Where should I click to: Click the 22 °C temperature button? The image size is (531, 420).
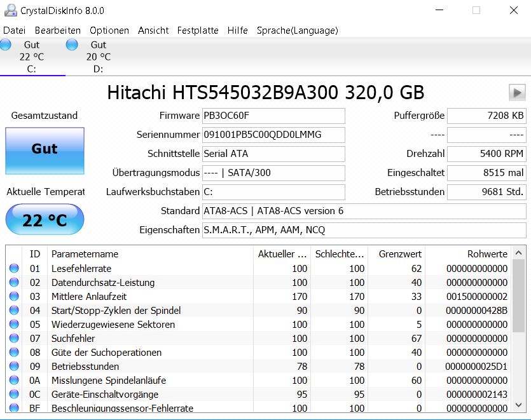[x=45, y=219]
